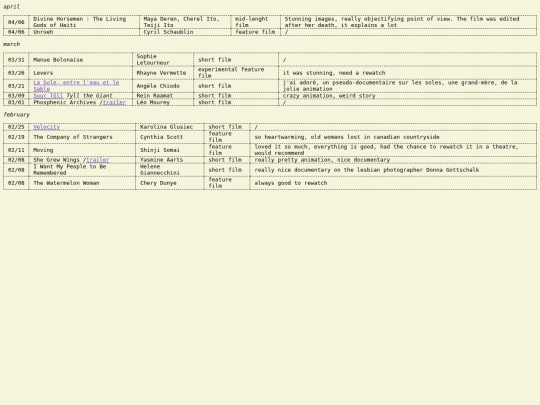Viewport: 540px width, 405px height.
Task: Click 'crazy animation, weird story' comment
Action: pyautogui.click(x=408, y=96)
